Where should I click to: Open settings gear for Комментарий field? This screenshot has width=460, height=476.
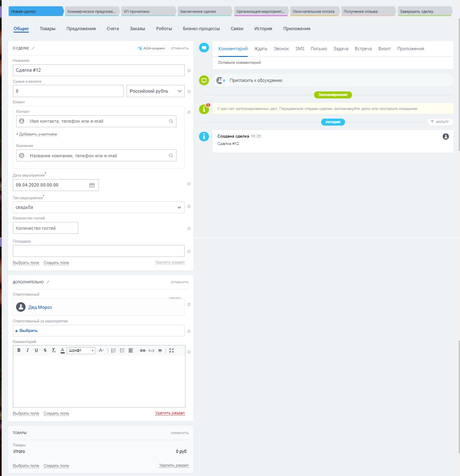coord(189,352)
